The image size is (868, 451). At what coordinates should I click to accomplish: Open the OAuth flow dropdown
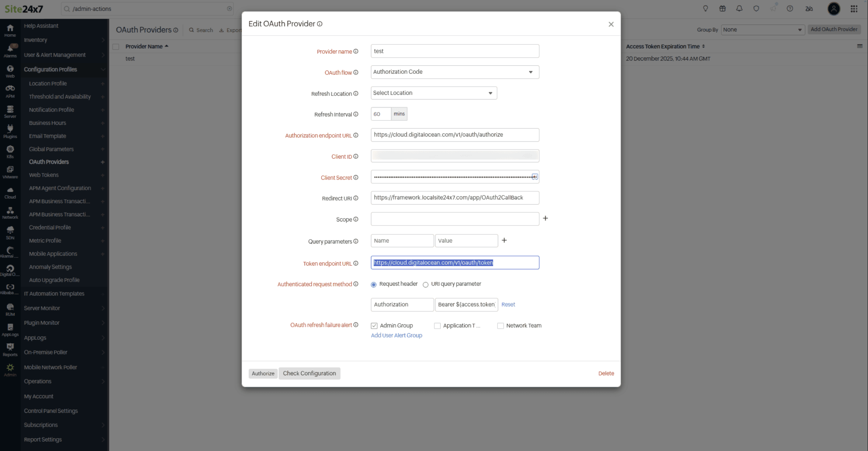click(530, 72)
